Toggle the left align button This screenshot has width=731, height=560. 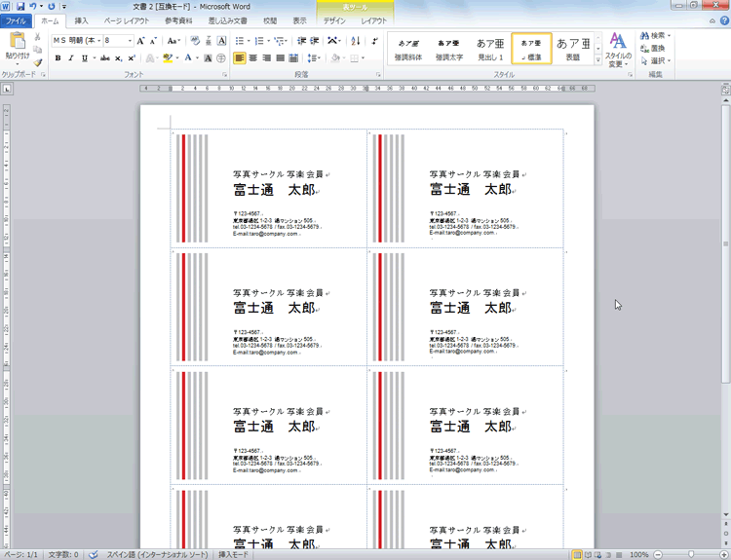[239, 58]
